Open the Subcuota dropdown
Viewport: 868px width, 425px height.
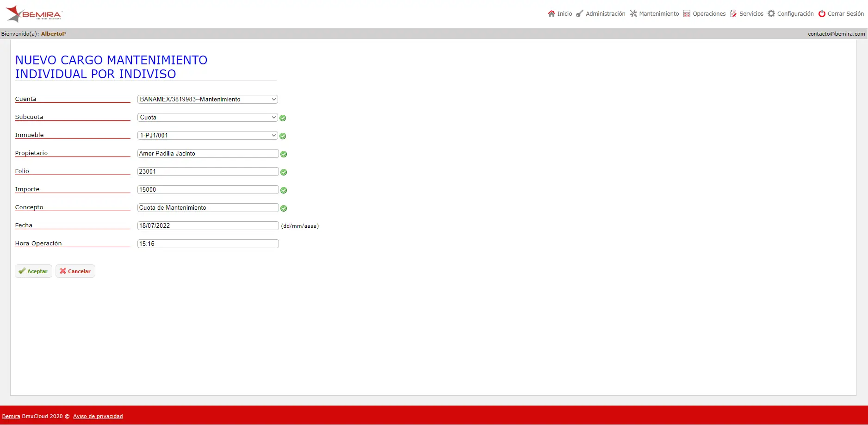pos(207,117)
